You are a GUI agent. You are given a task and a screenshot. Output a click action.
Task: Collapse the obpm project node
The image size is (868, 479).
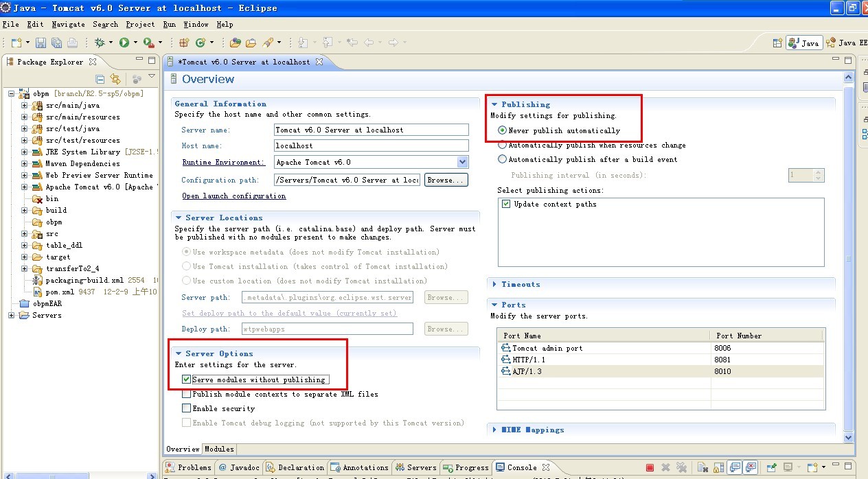tap(11, 94)
